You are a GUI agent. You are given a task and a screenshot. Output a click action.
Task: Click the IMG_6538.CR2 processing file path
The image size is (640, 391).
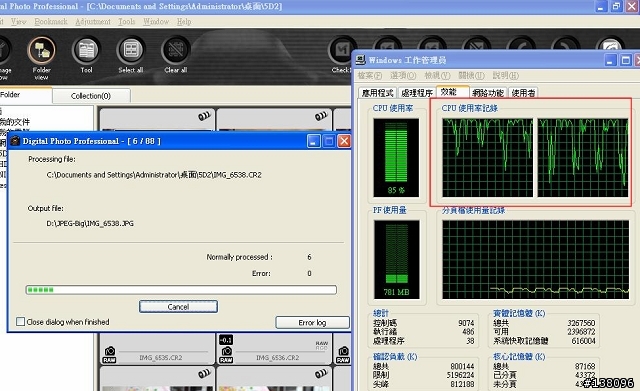[x=154, y=175]
